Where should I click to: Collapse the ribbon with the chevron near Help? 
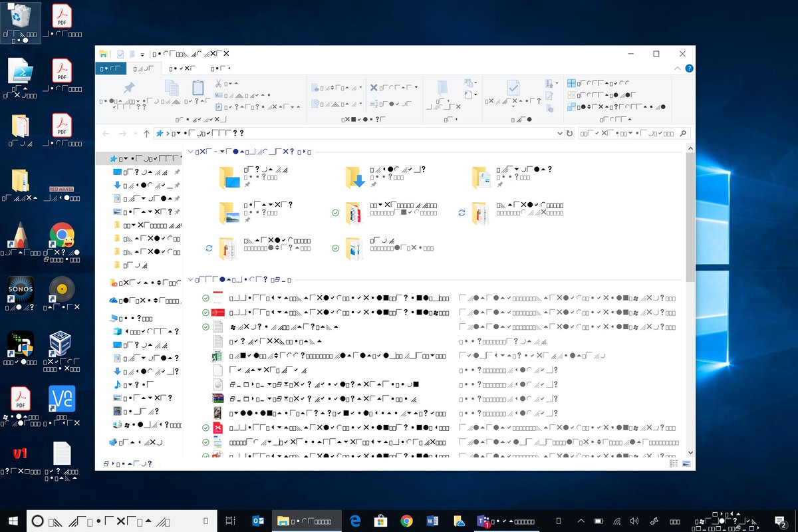click(x=678, y=68)
